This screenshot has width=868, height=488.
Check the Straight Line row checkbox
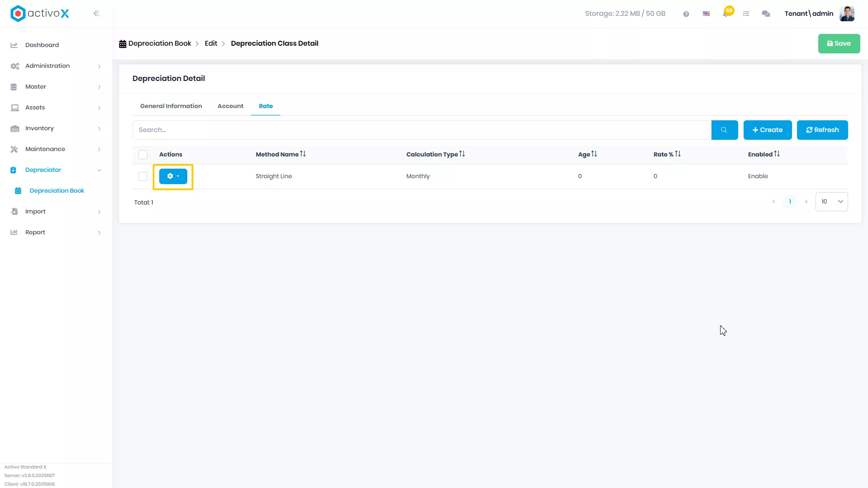click(x=143, y=176)
